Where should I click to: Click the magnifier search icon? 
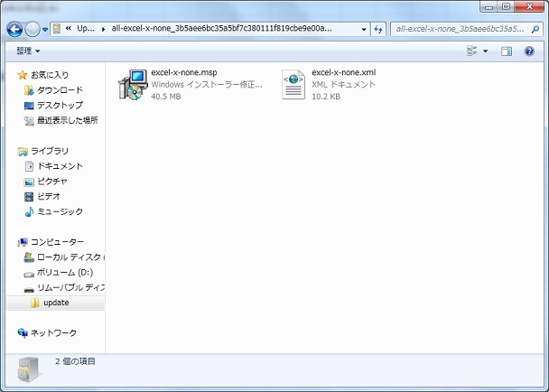click(x=535, y=30)
